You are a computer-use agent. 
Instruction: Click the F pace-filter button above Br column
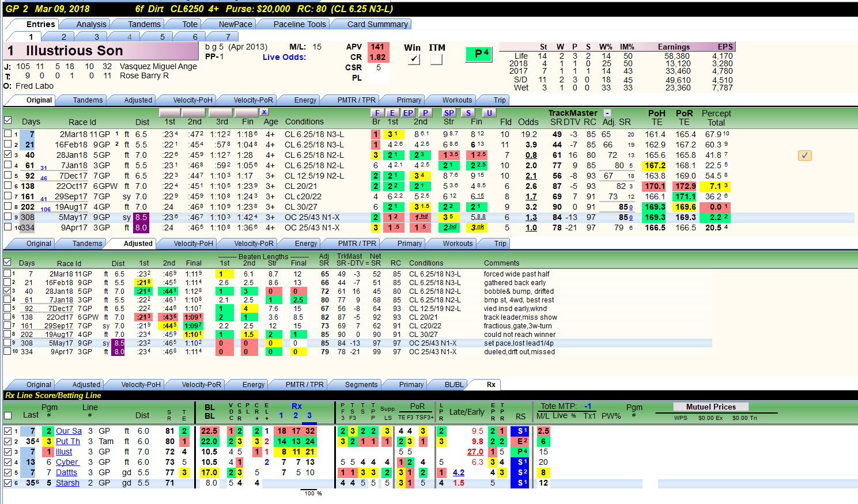377,113
